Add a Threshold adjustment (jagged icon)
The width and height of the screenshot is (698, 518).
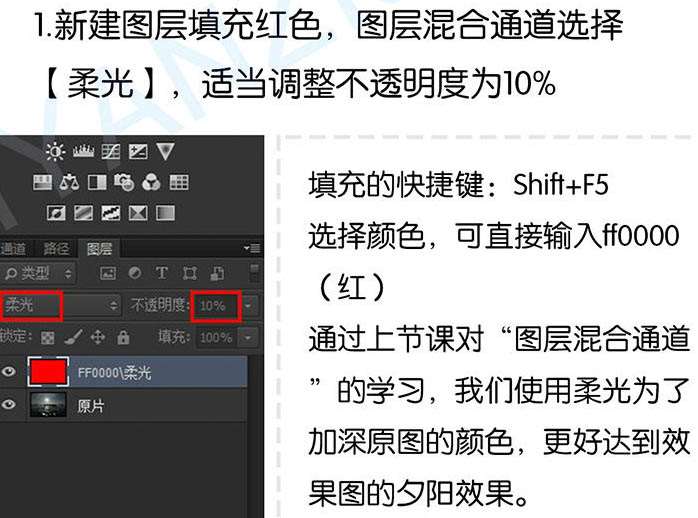pos(110,213)
